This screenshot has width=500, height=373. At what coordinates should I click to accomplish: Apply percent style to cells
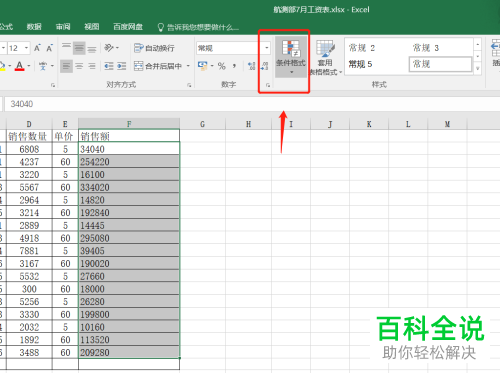(222, 66)
